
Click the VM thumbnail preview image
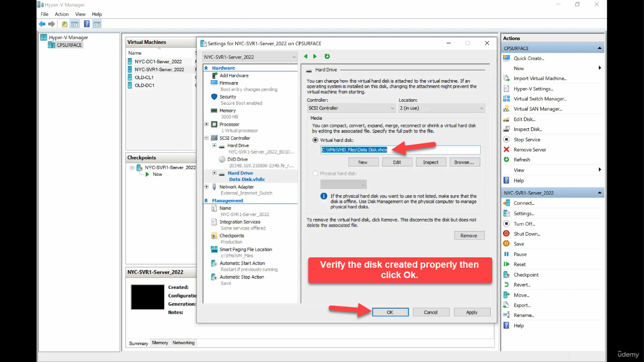[148, 297]
